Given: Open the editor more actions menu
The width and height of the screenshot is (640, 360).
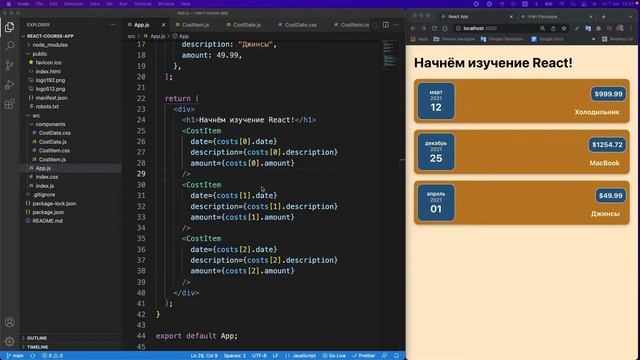Looking at the screenshot, I should point(396,25).
